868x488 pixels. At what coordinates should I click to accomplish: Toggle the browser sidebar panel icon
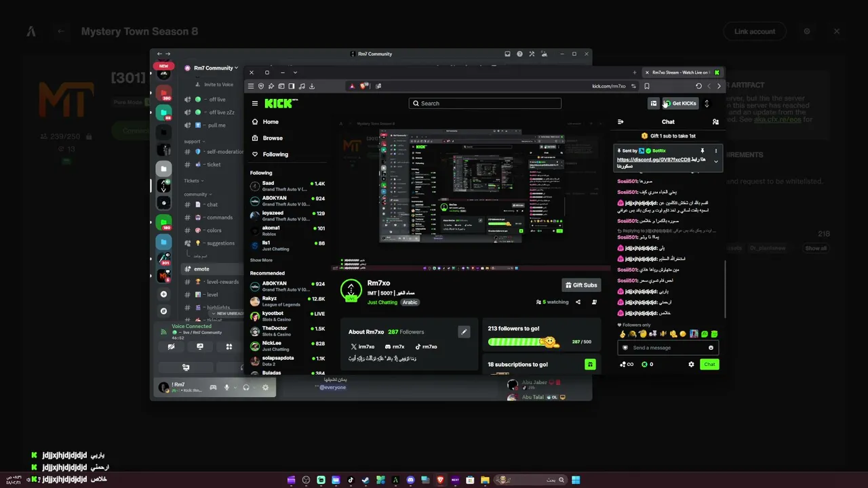click(x=292, y=86)
